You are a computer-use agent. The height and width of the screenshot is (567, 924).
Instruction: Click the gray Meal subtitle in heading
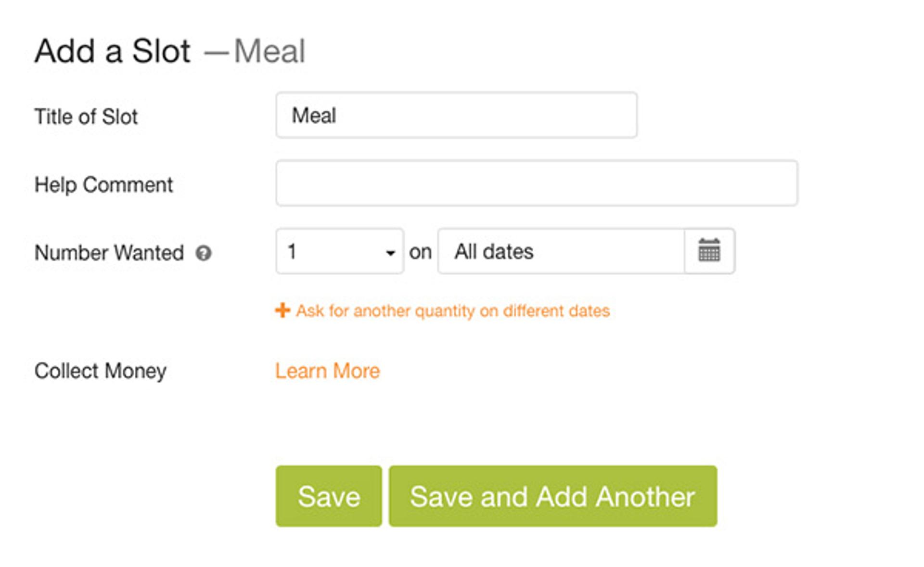point(269,51)
